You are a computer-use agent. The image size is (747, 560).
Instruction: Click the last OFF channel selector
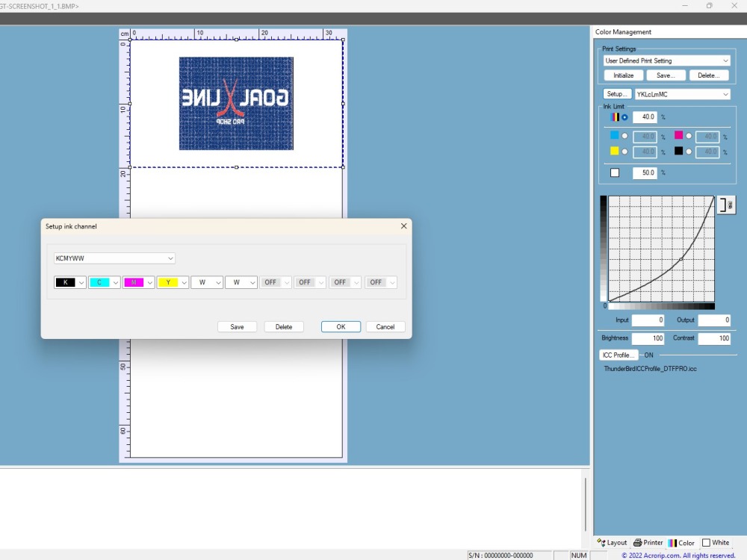click(x=381, y=282)
